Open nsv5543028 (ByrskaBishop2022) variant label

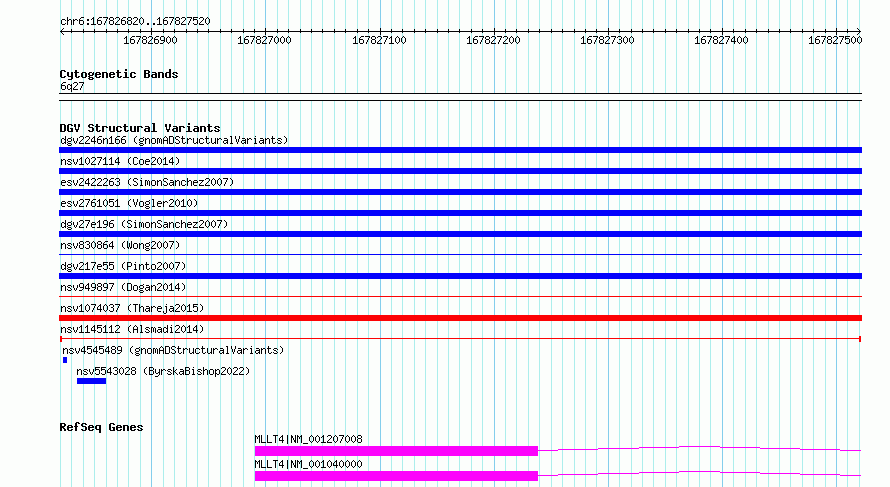163,371
